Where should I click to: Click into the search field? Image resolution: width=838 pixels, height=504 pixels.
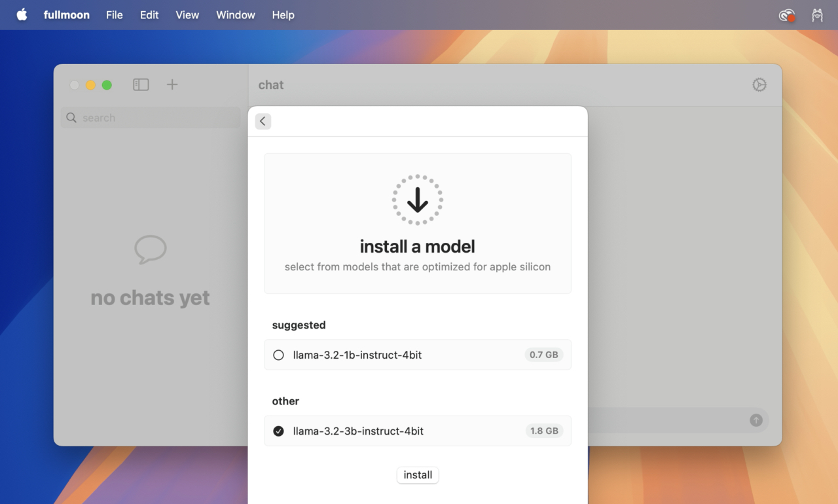pyautogui.click(x=151, y=118)
